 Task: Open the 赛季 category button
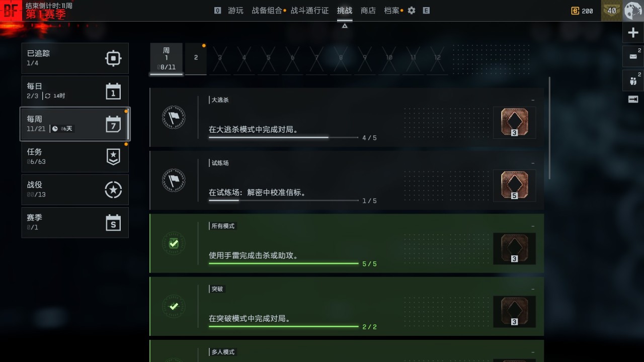coord(75,222)
